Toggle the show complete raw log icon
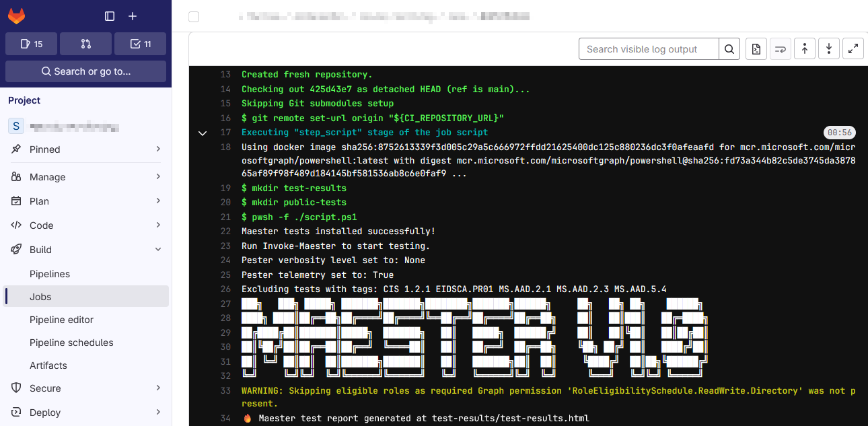Screen dimensions: 868x426 pyautogui.click(x=780, y=48)
